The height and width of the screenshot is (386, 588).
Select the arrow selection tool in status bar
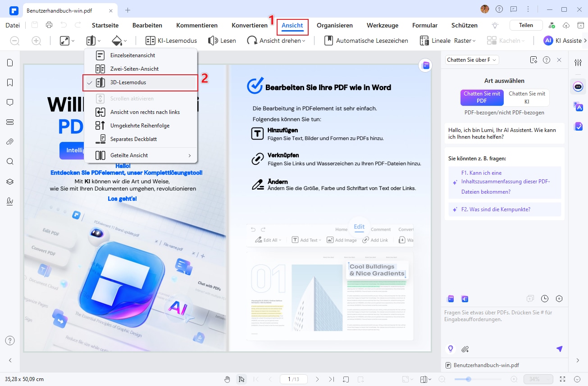pos(242,379)
